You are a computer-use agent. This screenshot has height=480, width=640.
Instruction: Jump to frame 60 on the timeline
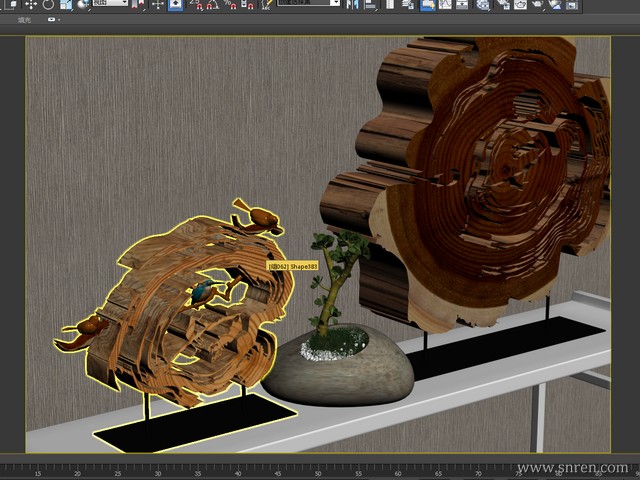pos(398,473)
